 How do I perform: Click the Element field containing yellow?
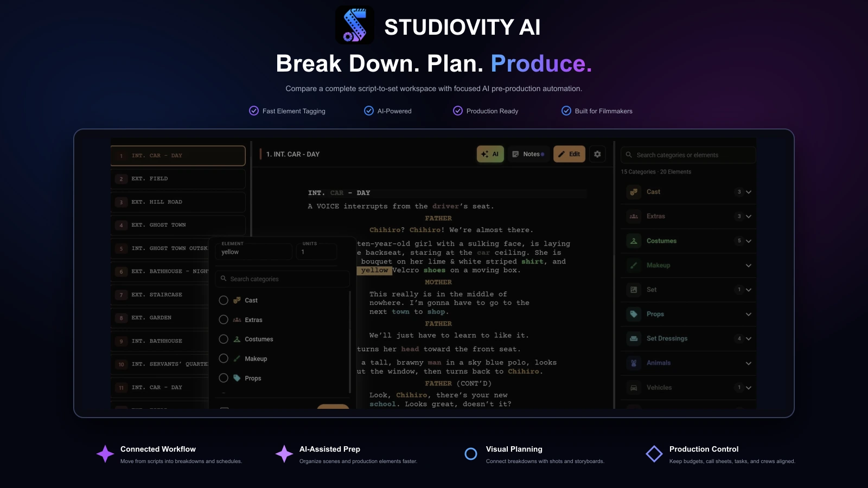click(254, 252)
